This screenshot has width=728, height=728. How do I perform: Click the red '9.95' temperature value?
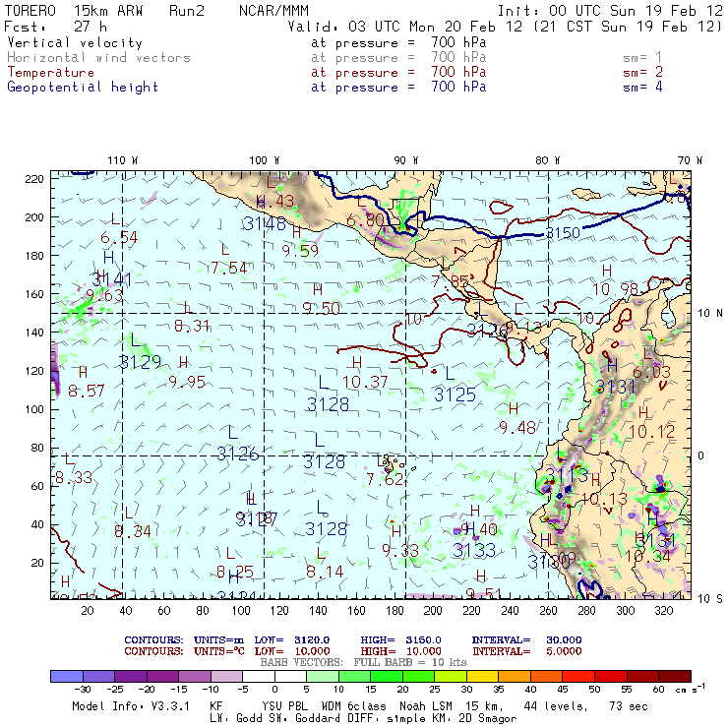point(187,382)
